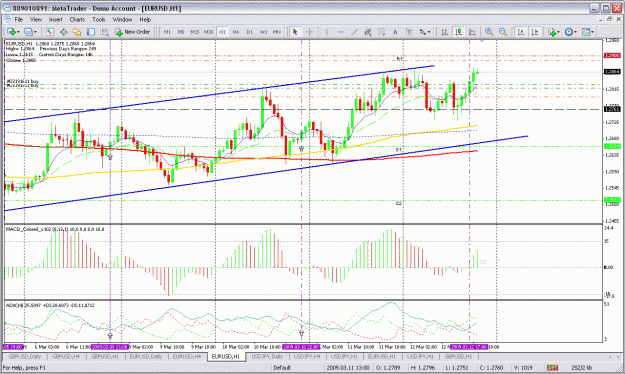Image resolution: width=625 pixels, height=374 pixels.
Task: Open the Window menu
Action: (122, 19)
